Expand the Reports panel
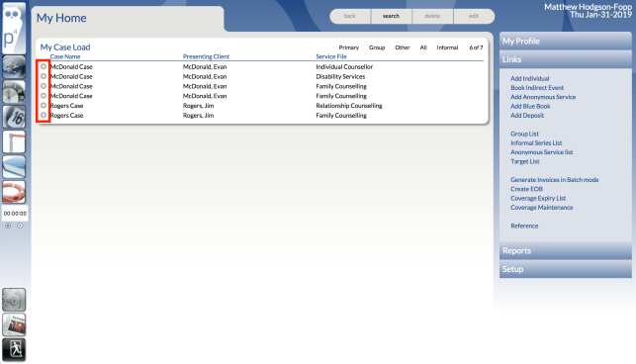The height and width of the screenshot is (364, 636). pyautogui.click(x=566, y=251)
